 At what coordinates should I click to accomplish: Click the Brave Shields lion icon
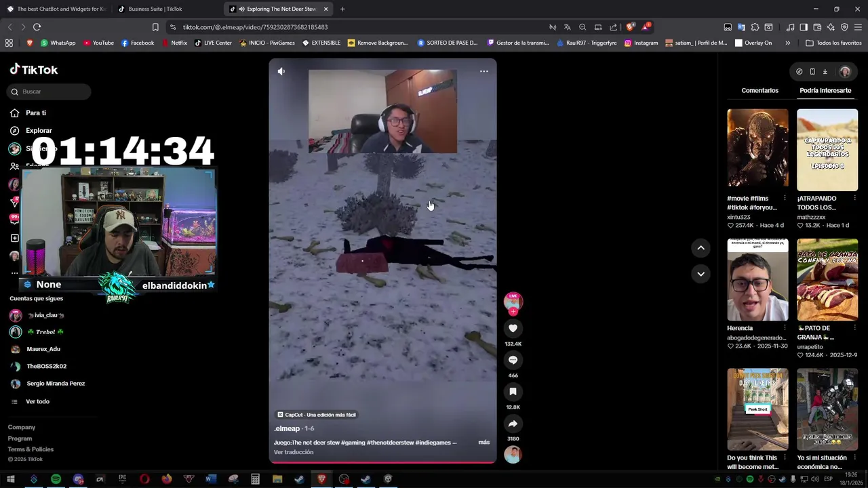point(630,27)
